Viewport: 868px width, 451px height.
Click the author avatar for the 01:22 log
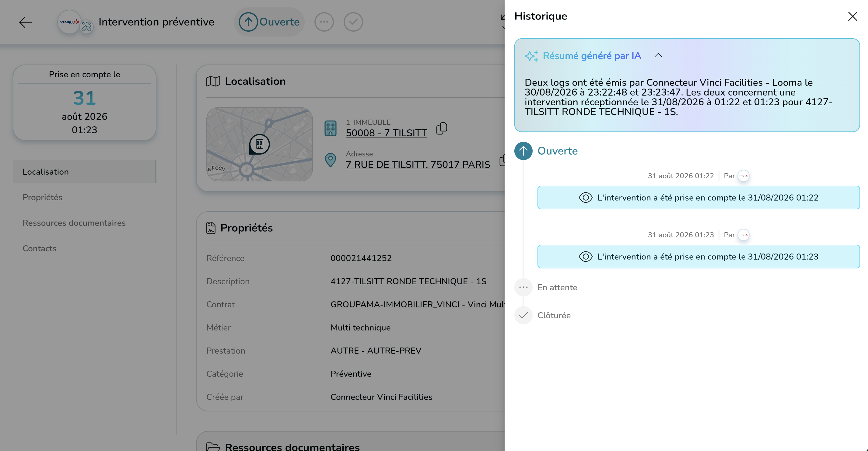coord(743,176)
